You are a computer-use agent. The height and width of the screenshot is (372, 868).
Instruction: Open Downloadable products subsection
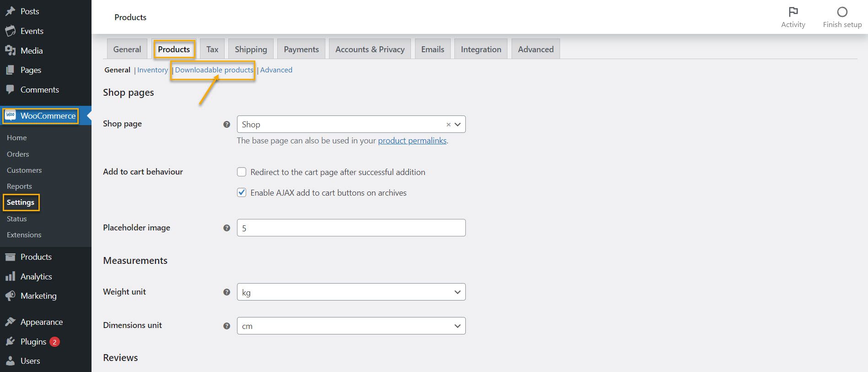pyautogui.click(x=214, y=70)
